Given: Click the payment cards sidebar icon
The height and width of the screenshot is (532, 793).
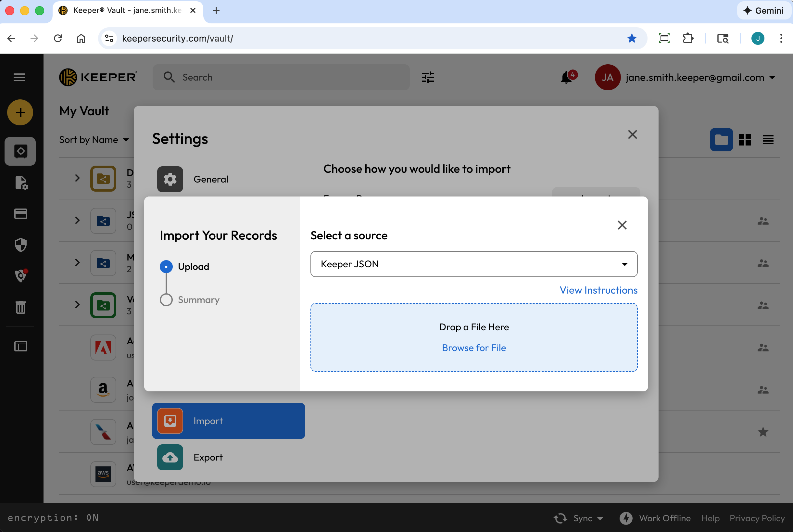Looking at the screenshot, I should click(x=21, y=214).
